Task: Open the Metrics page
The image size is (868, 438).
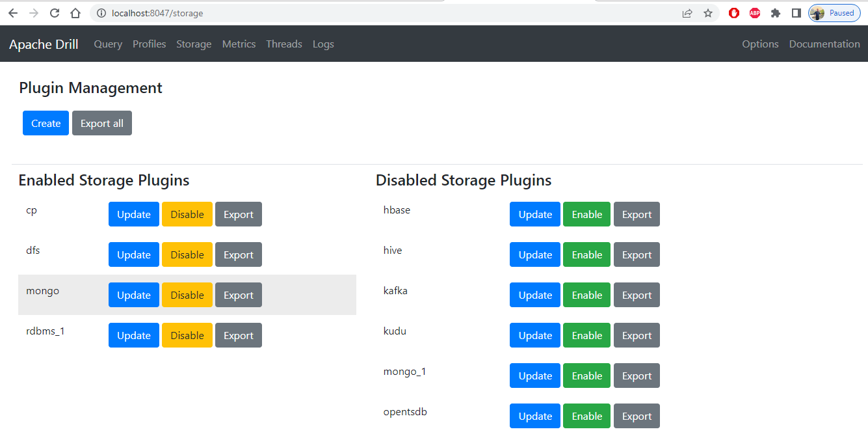Action: [239, 44]
